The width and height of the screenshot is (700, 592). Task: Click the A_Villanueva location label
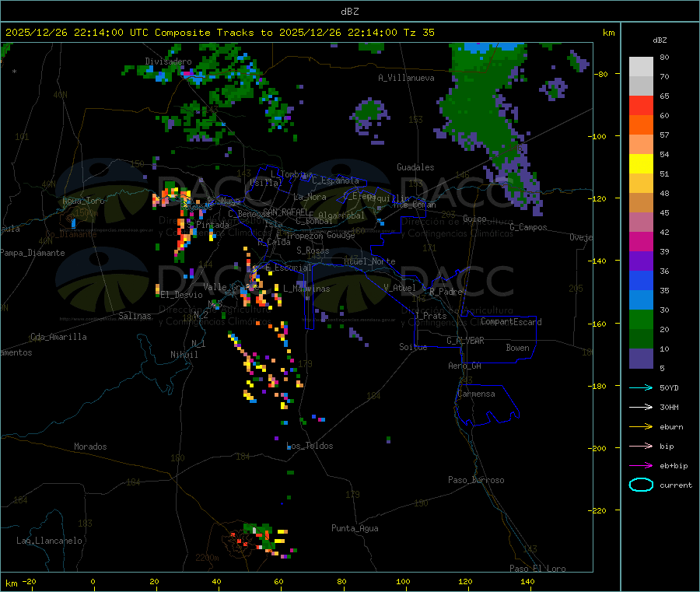(x=406, y=78)
